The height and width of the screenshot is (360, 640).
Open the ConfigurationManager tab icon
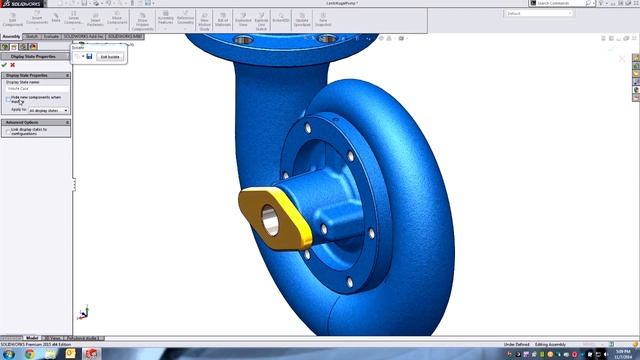(23, 47)
